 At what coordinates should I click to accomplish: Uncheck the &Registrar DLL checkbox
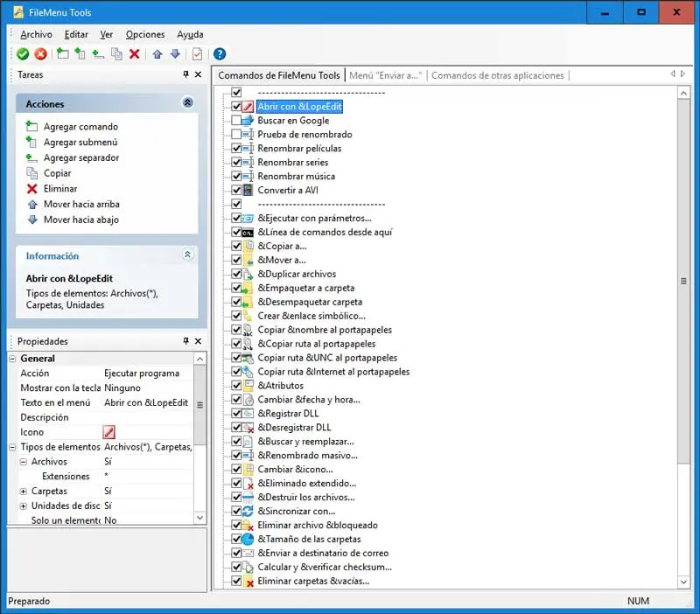point(236,414)
